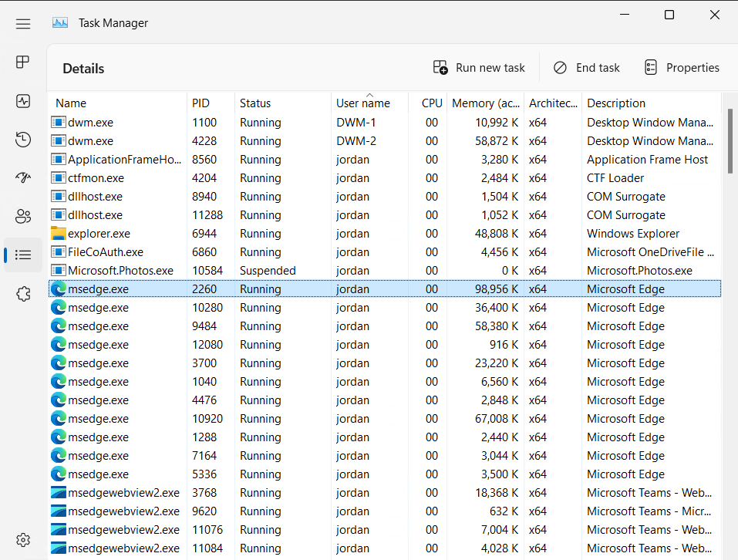Sort by the User name column
Image resolution: width=738 pixels, height=560 pixels.
[362, 103]
